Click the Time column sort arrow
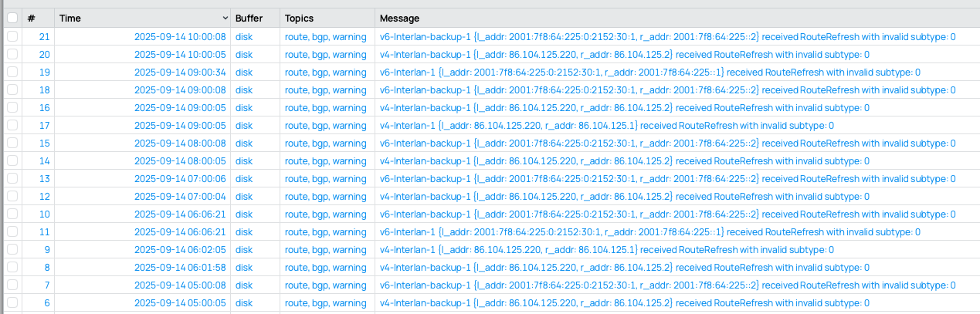The height and width of the screenshot is (314, 980). pyautogui.click(x=225, y=18)
